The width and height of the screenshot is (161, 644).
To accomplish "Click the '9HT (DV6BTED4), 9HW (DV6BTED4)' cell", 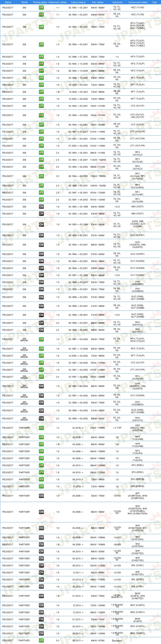I will pyautogui.click(x=138, y=496).
